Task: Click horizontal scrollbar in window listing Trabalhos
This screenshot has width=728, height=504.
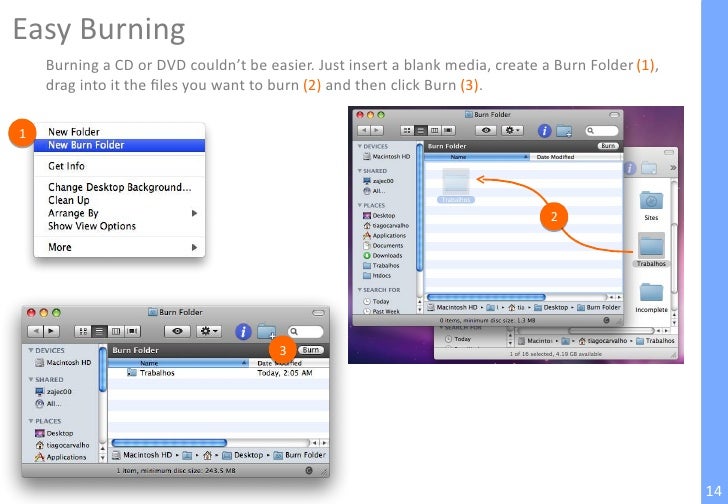Action: click(x=169, y=443)
